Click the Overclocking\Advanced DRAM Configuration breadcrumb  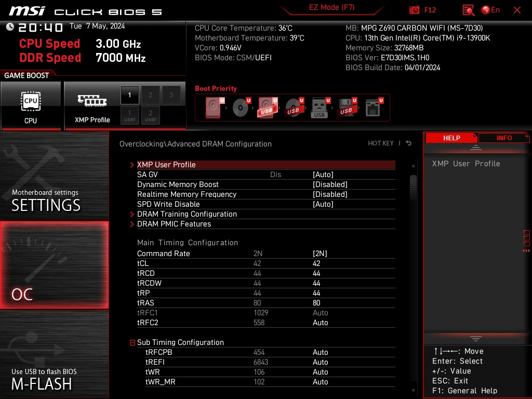(195, 144)
